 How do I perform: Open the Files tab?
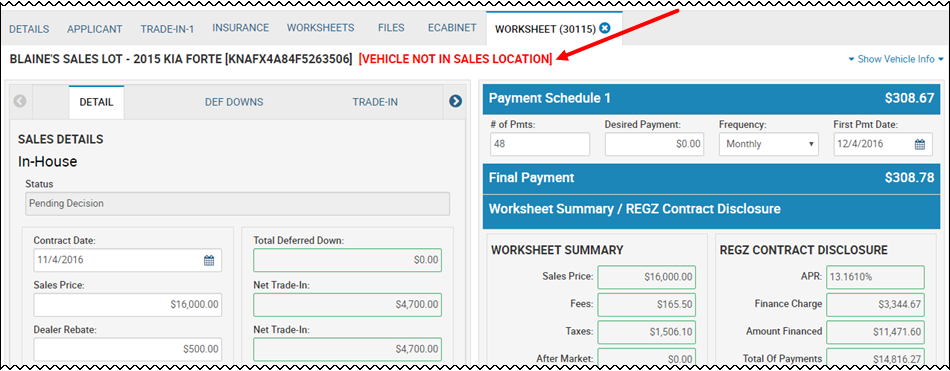point(391,28)
